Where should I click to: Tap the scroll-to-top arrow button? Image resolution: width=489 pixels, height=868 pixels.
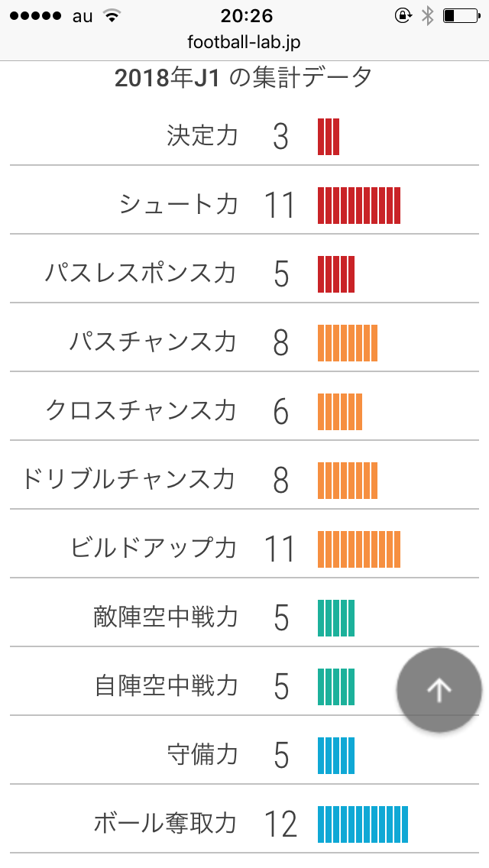click(x=439, y=690)
